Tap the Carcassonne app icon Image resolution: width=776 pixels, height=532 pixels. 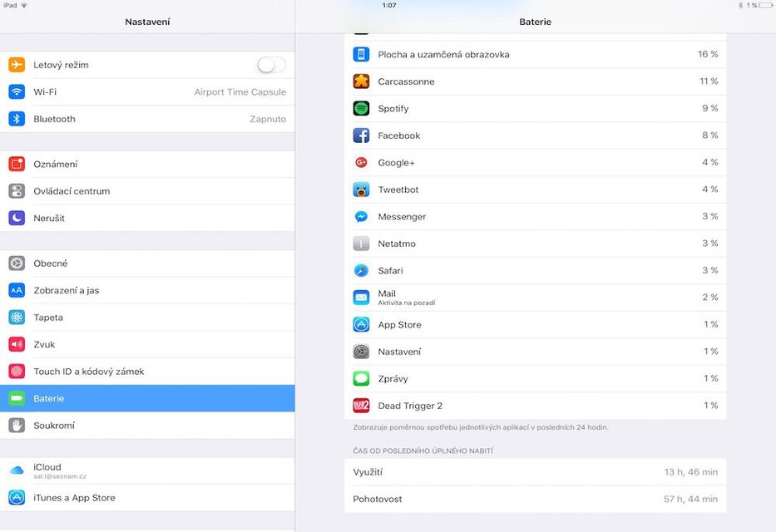(x=360, y=81)
